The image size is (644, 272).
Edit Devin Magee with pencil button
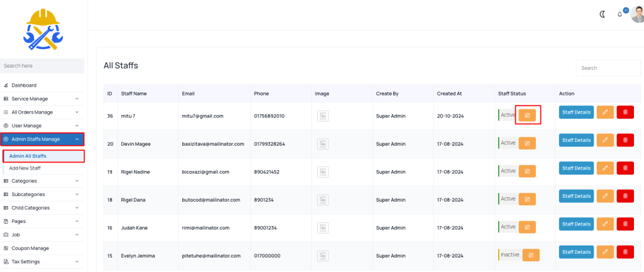[x=605, y=140]
